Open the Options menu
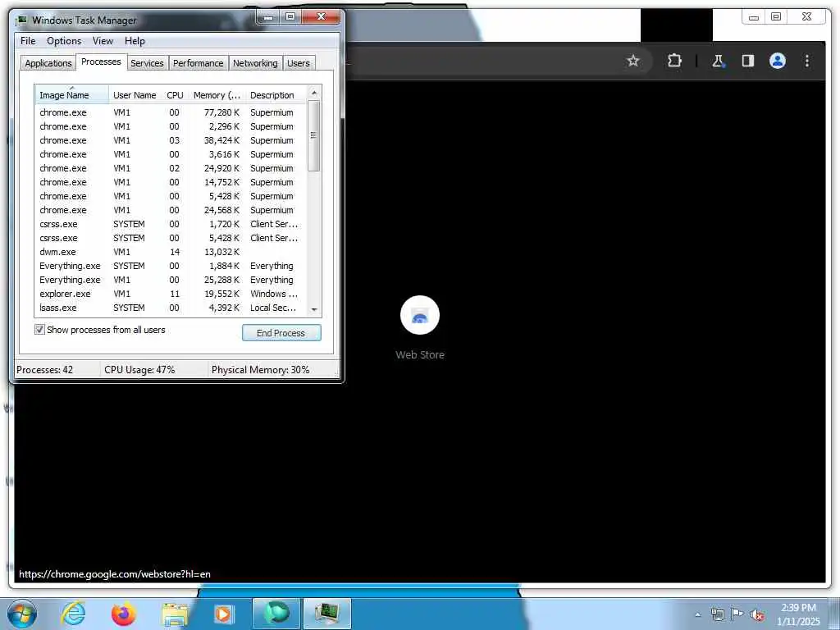840x630 pixels. point(64,41)
